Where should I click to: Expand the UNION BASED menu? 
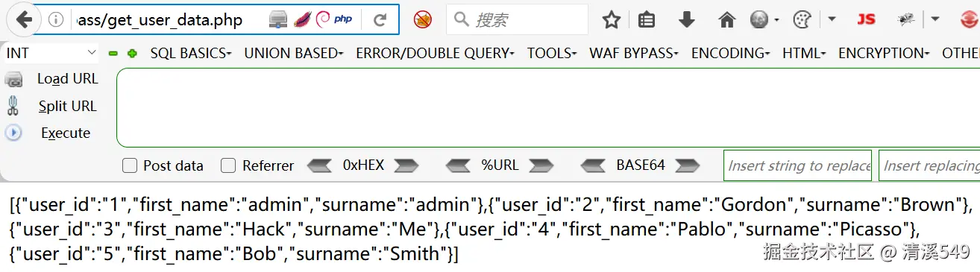pyautogui.click(x=294, y=53)
